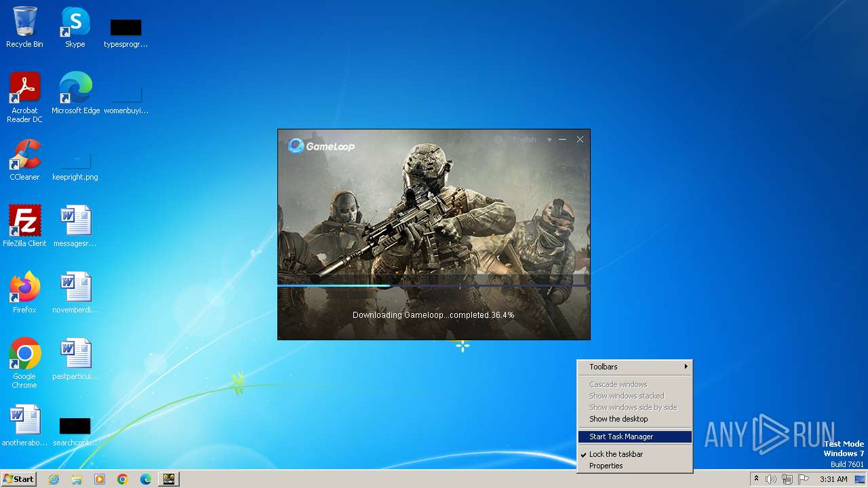Toggle Lock the taskbar checkmark
The image size is (868, 488).
pyautogui.click(x=635, y=454)
